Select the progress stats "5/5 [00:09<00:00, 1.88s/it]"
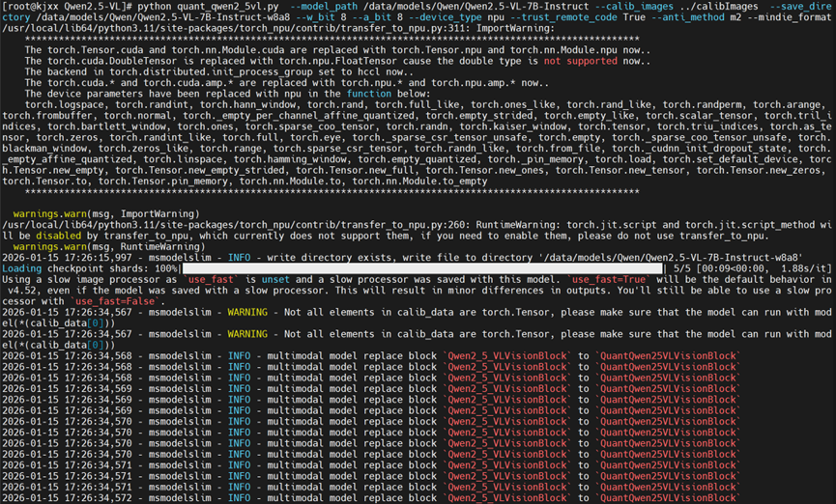Screen dimensions: 836x504 coord(752,268)
